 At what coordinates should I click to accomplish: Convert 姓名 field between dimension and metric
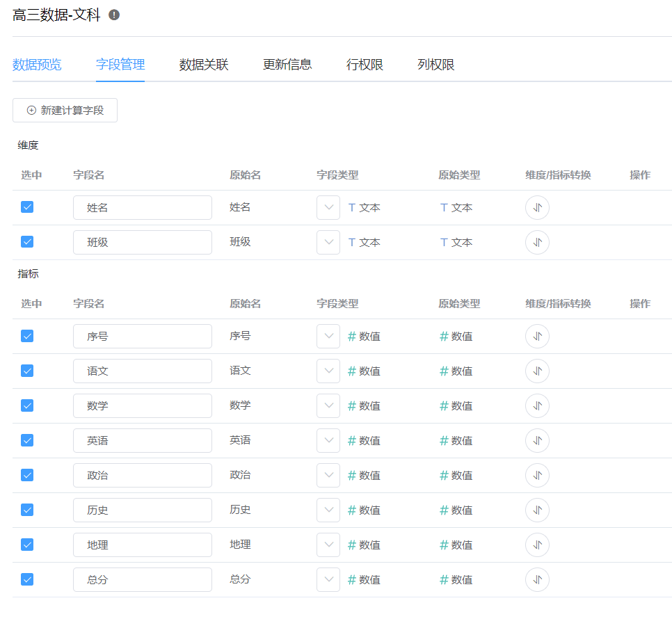coord(537,208)
